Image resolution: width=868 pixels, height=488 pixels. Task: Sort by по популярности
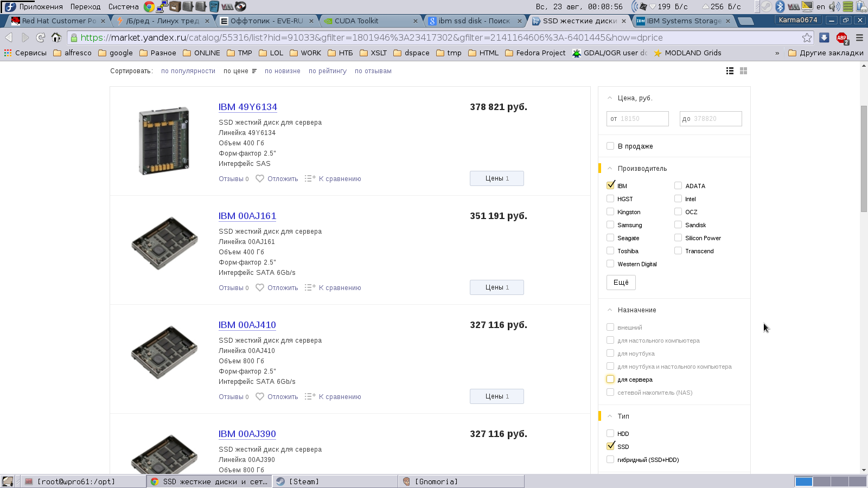tap(188, 71)
